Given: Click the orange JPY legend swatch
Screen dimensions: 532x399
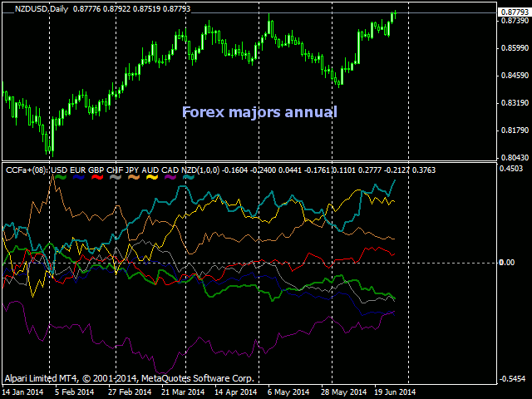Looking at the screenshot, I should (x=134, y=177).
